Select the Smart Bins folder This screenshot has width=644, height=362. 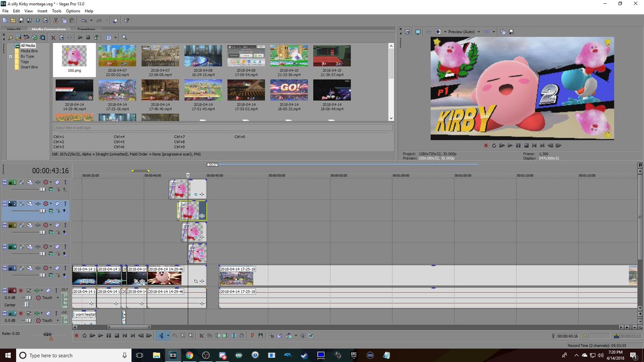click(29, 67)
